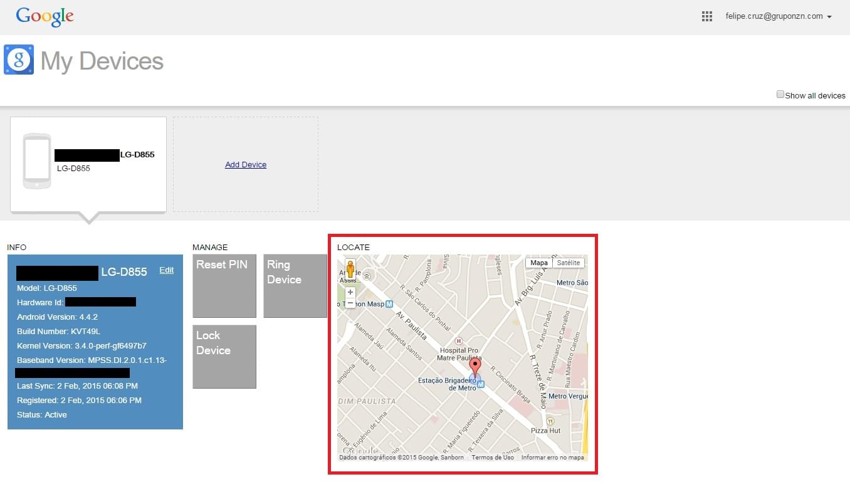
Task: Edit the LG-D855 device info
Action: tap(167, 270)
